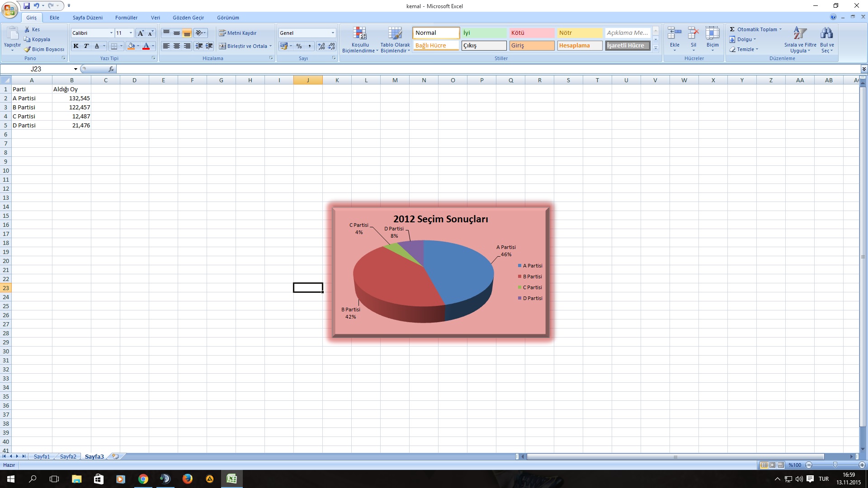Click the red font color swatch button

point(146,46)
